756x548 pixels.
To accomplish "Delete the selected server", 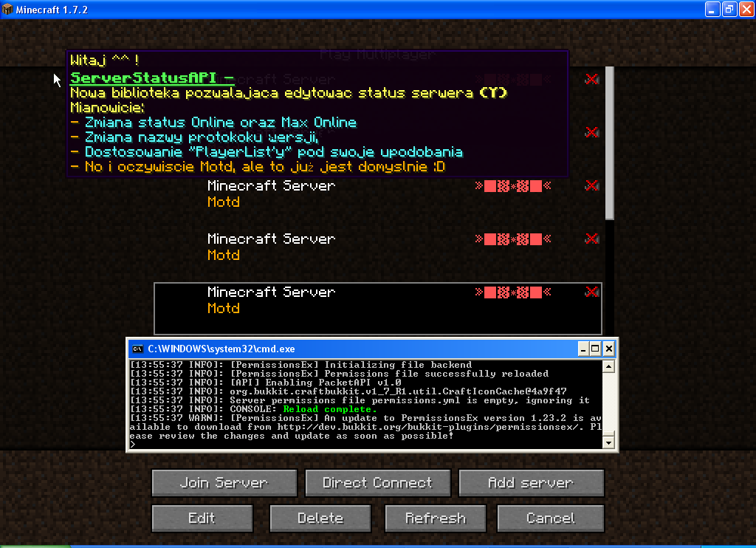I will [320, 518].
